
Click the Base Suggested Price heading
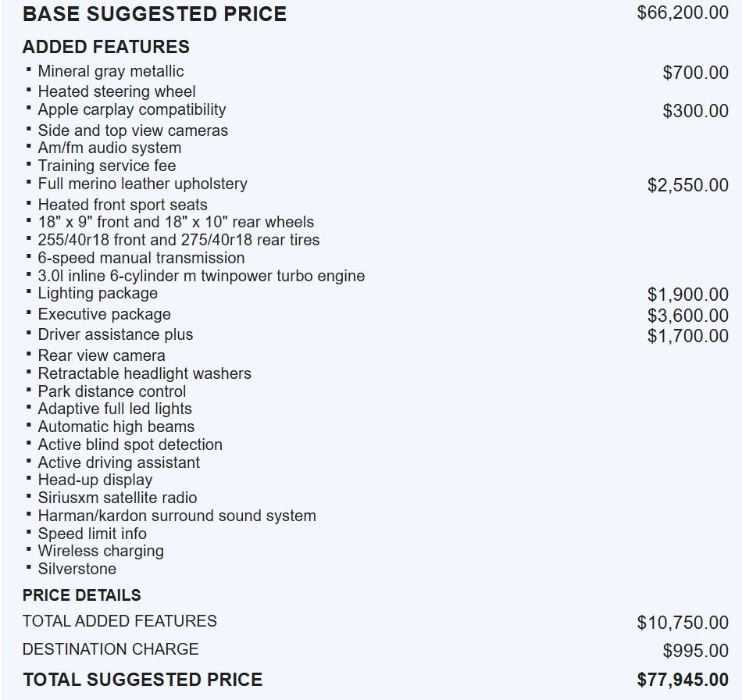[x=154, y=14]
